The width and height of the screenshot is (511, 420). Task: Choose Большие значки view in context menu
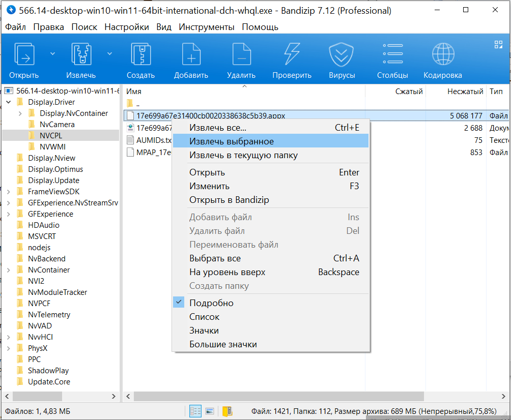[x=270, y=344]
